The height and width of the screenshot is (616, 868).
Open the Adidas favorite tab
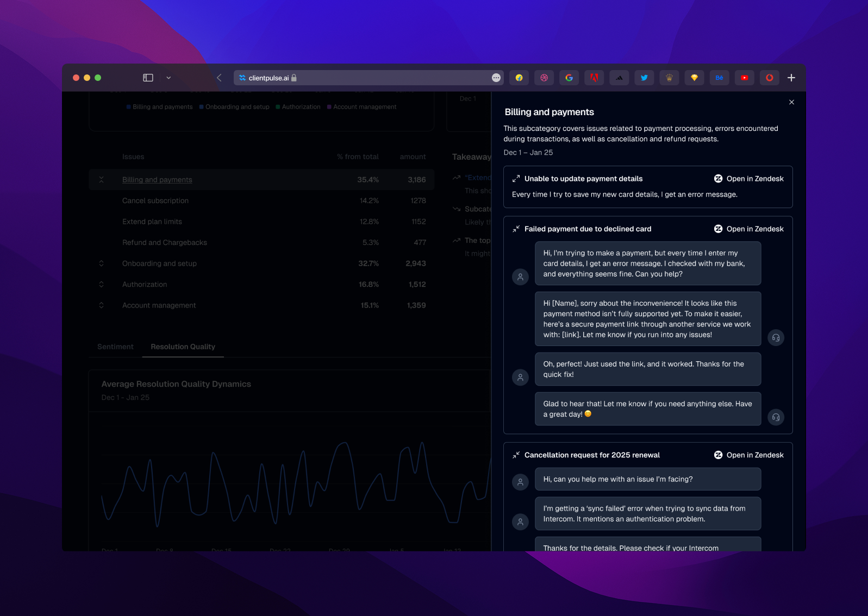[x=619, y=78]
